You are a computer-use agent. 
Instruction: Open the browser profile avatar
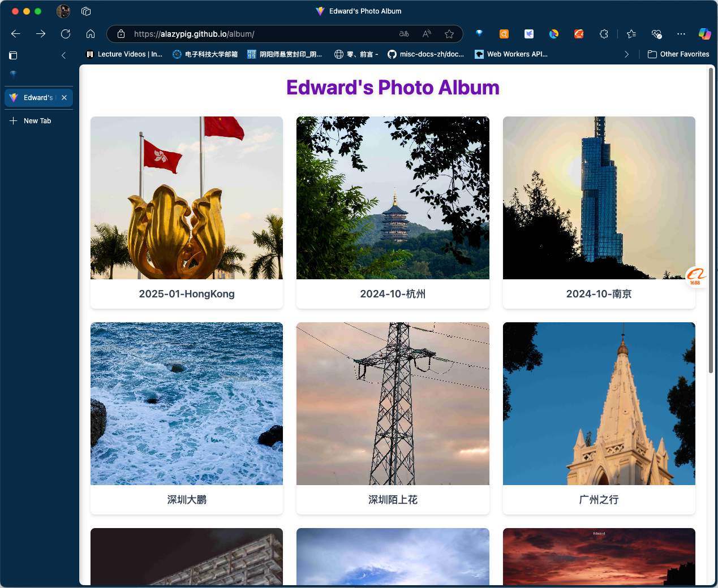[x=63, y=11]
